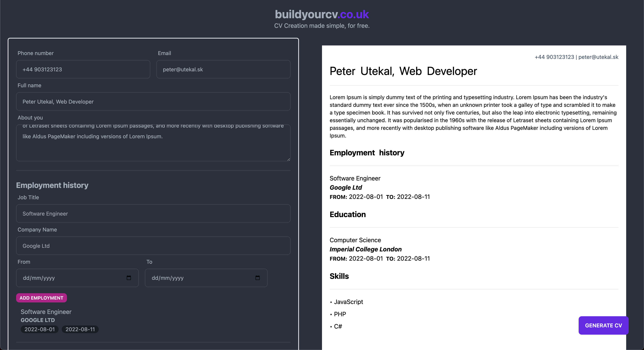Click the Company Name input field
Image resolution: width=644 pixels, height=350 pixels.
tap(153, 246)
